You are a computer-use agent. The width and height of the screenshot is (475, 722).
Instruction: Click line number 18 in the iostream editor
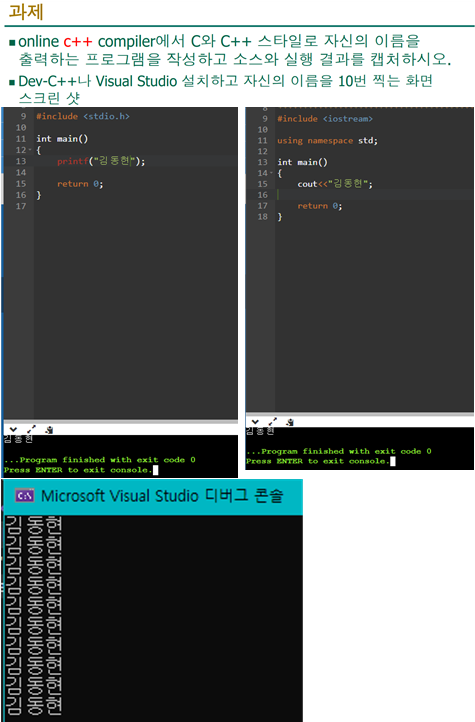(262, 216)
